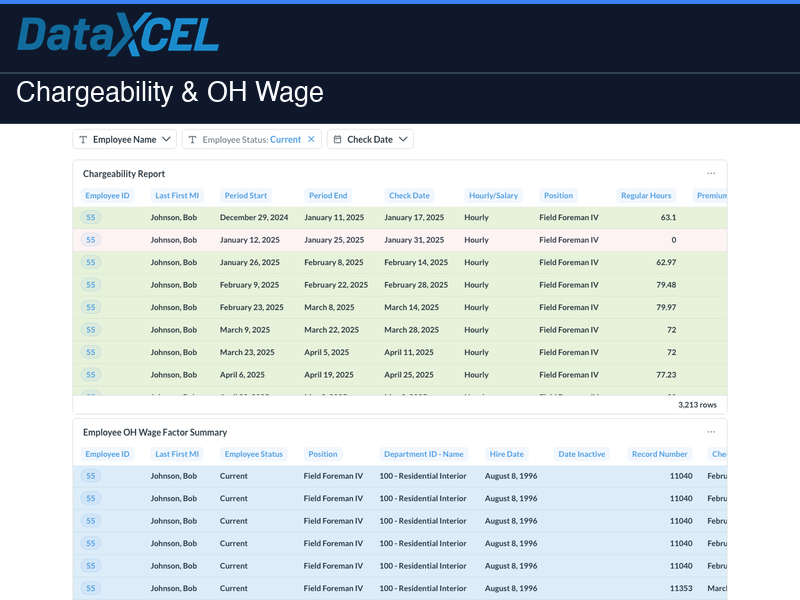Image resolution: width=800 pixels, height=600 pixels.
Task: Open the OH Wage Factor Summary ellipsis menu
Action: pyautogui.click(x=711, y=432)
